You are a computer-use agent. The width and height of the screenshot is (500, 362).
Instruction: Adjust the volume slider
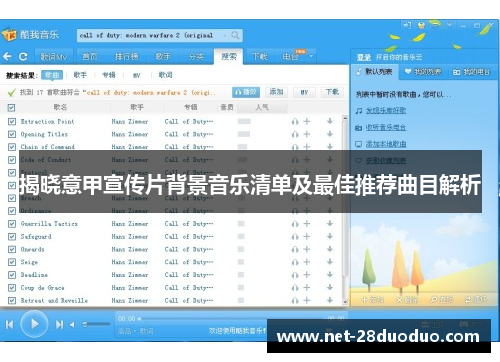pos(97,324)
